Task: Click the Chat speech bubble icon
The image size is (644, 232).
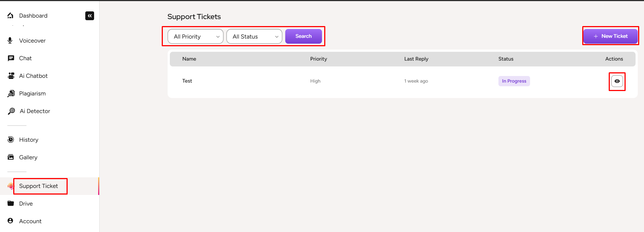Action: (11, 58)
